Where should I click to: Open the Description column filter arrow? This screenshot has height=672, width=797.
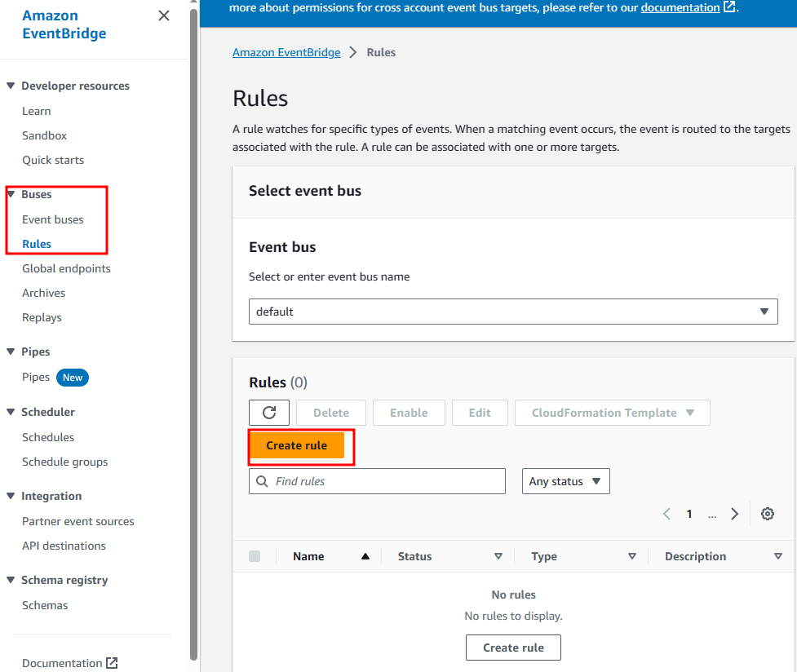pos(777,557)
